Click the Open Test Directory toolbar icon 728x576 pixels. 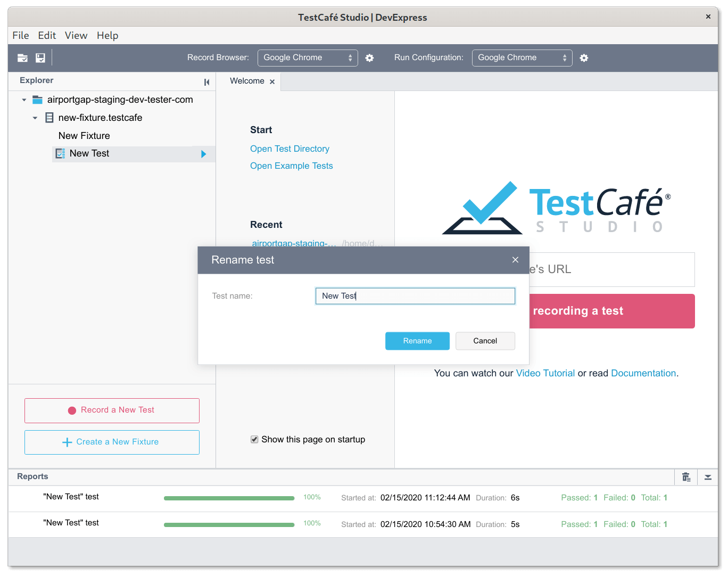pyautogui.click(x=22, y=58)
